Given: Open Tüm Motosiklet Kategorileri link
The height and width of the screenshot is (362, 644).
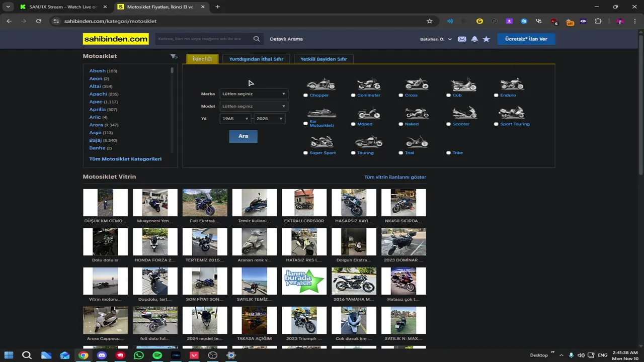Looking at the screenshot, I should [125, 159].
